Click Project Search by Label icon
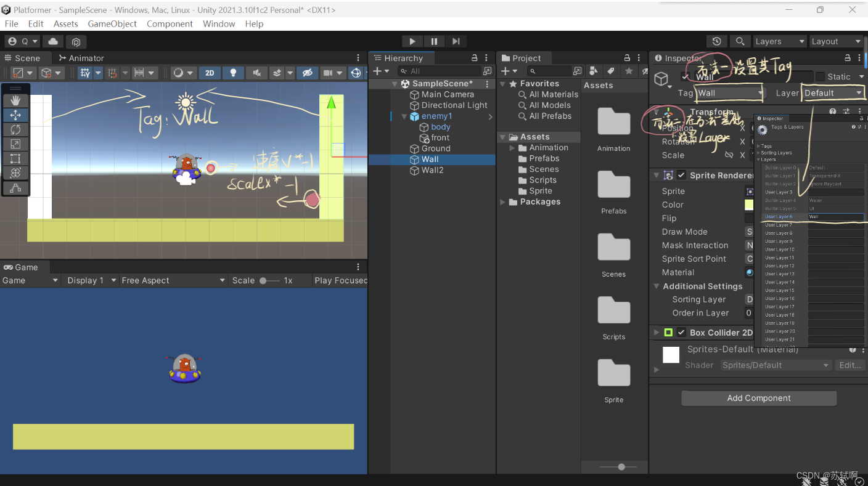This screenshot has width=868, height=486. (x=611, y=71)
